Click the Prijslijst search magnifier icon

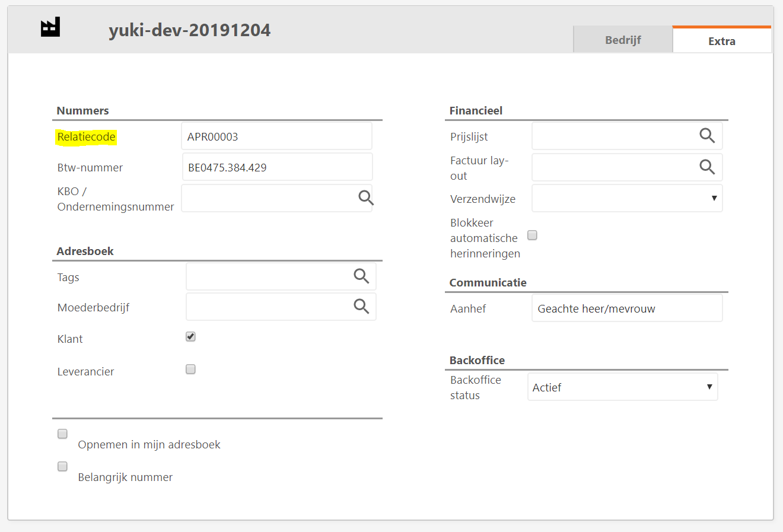706,136
